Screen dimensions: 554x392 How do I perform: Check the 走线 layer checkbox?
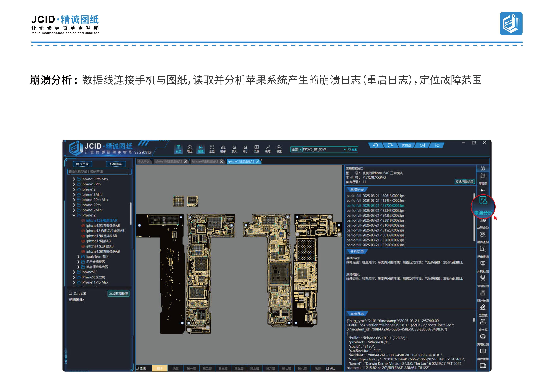[137, 368]
